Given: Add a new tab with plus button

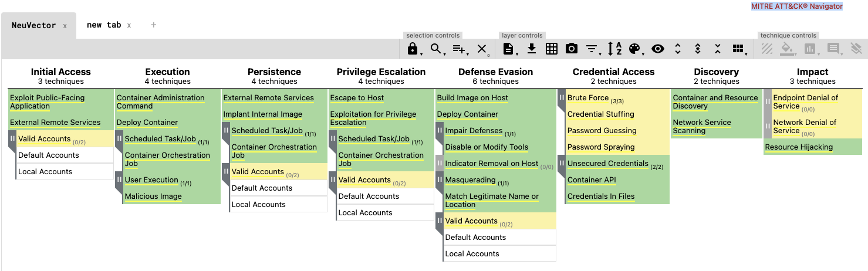Looking at the screenshot, I should (154, 25).
